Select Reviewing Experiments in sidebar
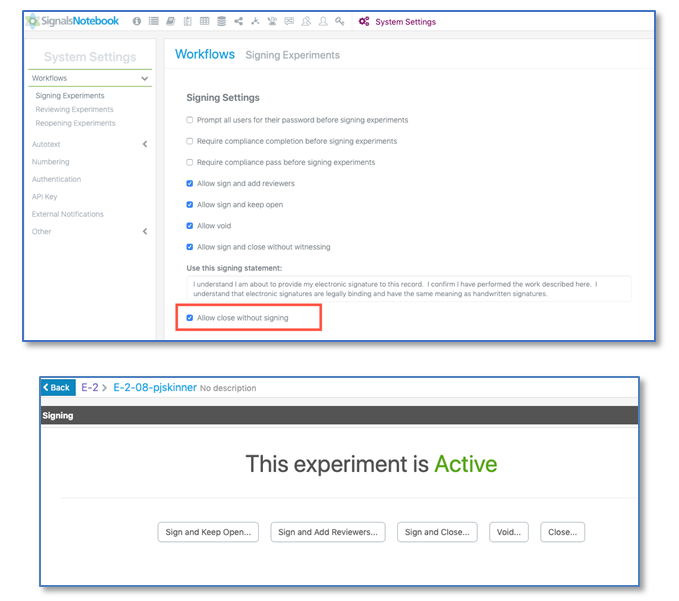Viewport: 679px width, 601px height. click(74, 110)
